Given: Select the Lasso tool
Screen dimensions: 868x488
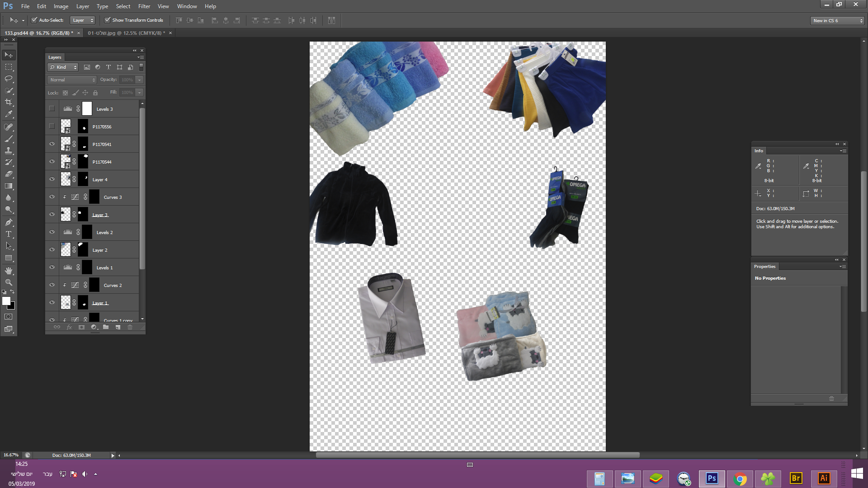Looking at the screenshot, I should click(9, 79).
